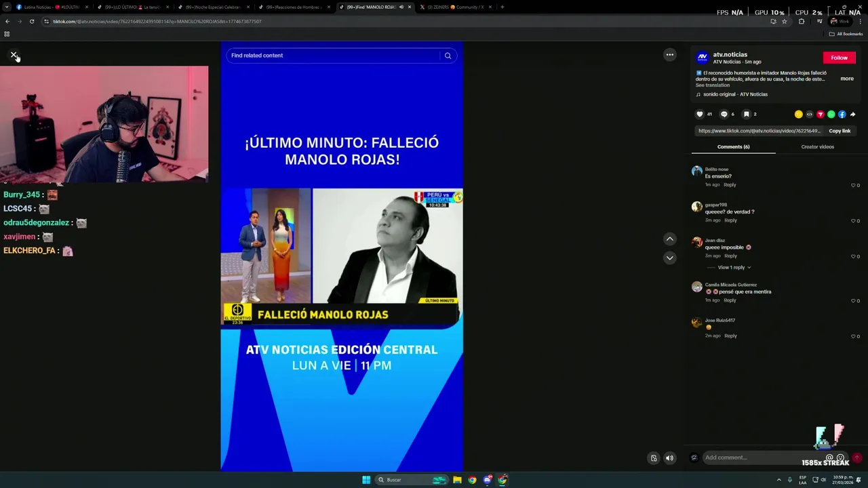Expand 'View 1 reply' under Jean diaz
This screenshot has width=868, height=488.
click(x=734, y=268)
